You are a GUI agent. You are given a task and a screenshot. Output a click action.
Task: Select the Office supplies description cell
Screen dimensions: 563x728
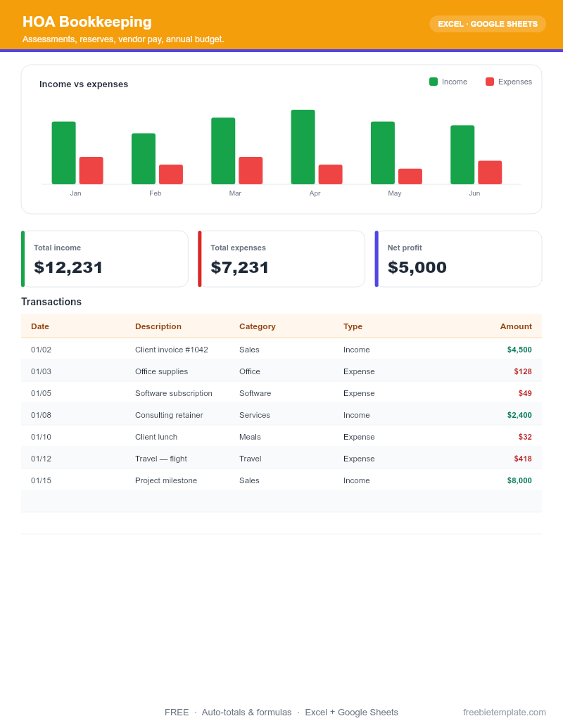[x=162, y=371]
